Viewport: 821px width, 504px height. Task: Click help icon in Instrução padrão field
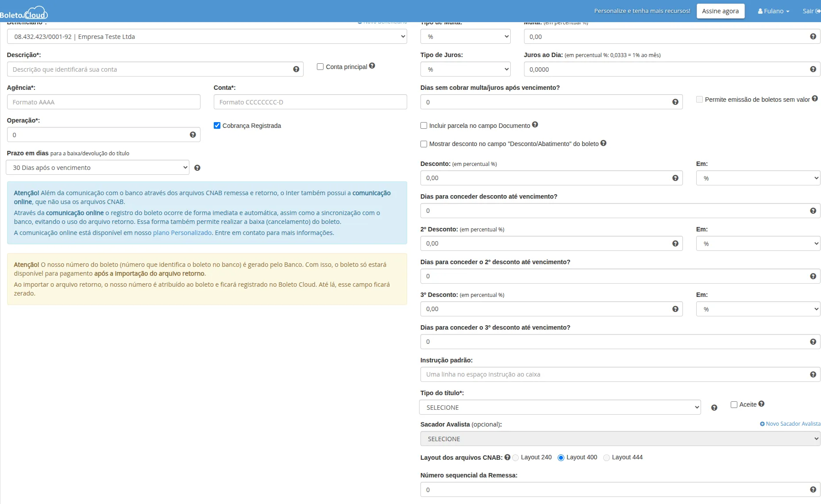pos(813,374)
